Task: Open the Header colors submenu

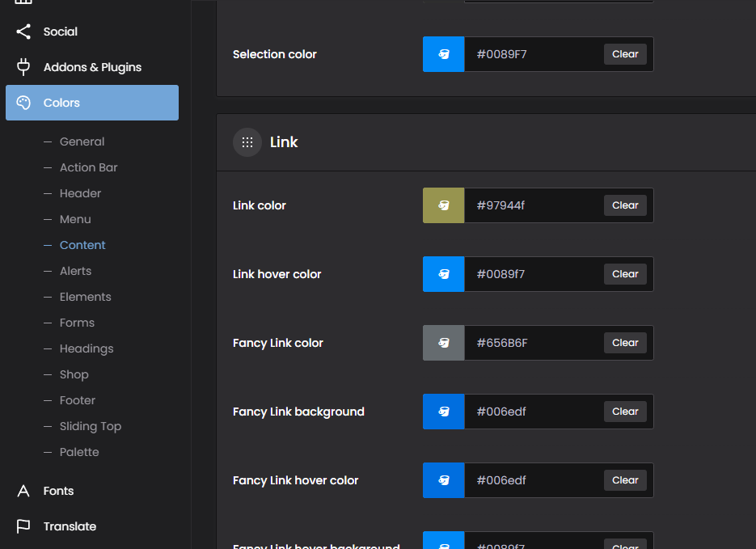Action: point(80,193)
